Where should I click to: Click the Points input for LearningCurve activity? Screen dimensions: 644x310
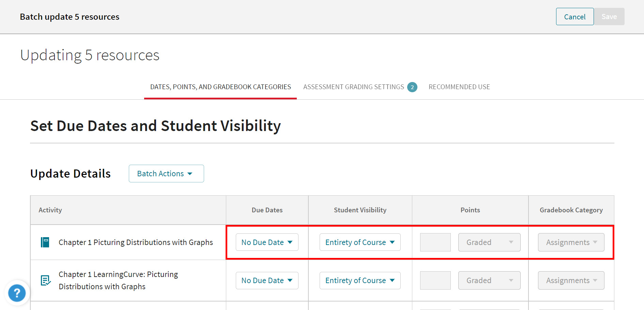pyautogui.click(x=435, y=280)
